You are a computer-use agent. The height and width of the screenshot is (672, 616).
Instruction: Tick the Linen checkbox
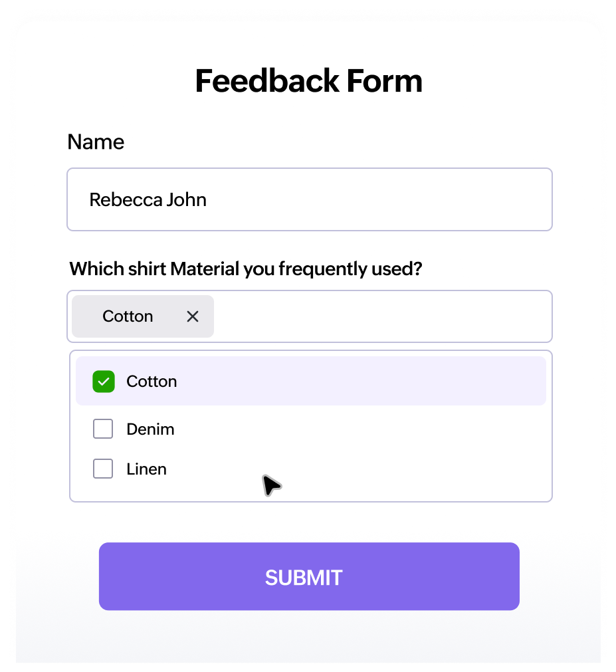(x=103, y=469)
